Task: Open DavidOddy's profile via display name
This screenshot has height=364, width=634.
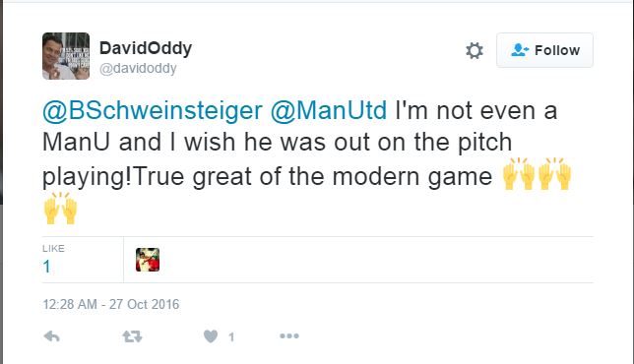Action: pos(146,48)
